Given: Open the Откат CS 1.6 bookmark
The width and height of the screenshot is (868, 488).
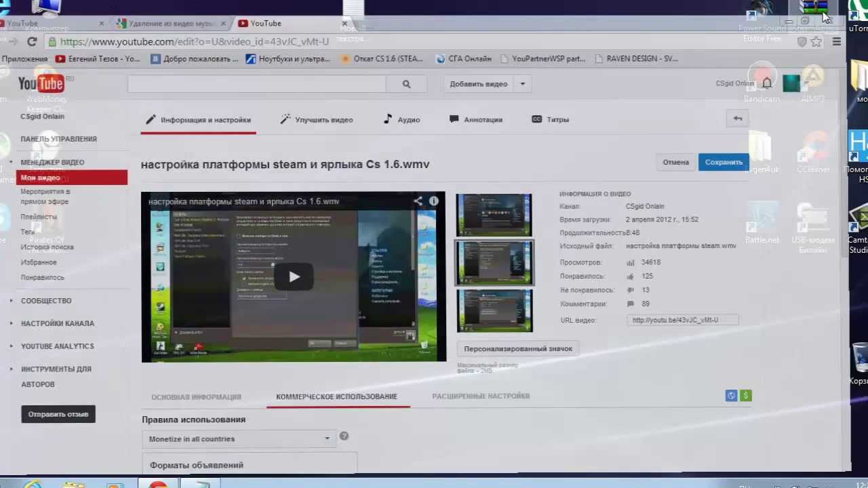Looking at the screenshot, I should click(382, 59).
